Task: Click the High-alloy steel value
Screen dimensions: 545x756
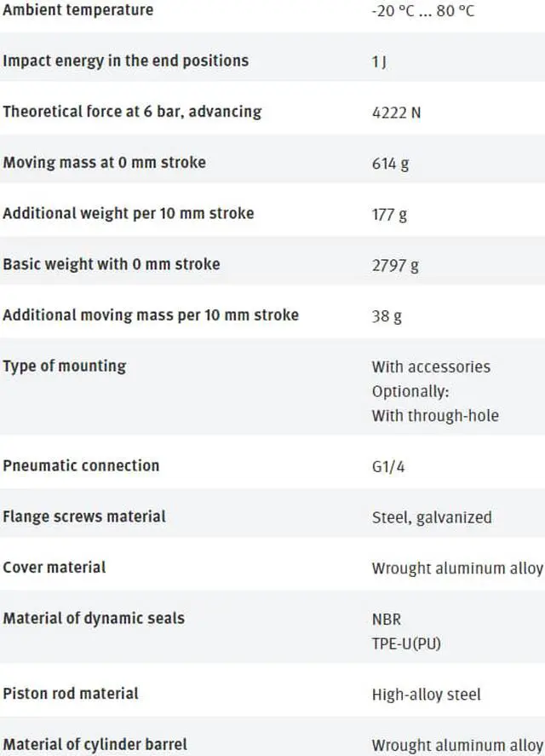Action: pyautogui.click(x=426, y=695)
